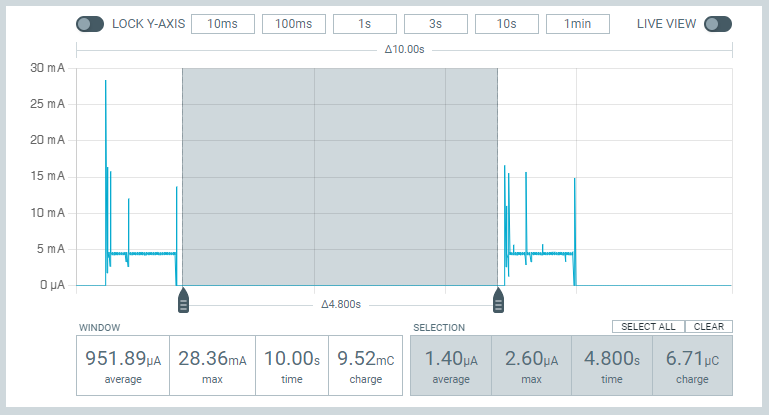
Task: Clear the current selection
Action: pyautogui.click(x=709, y=326)
